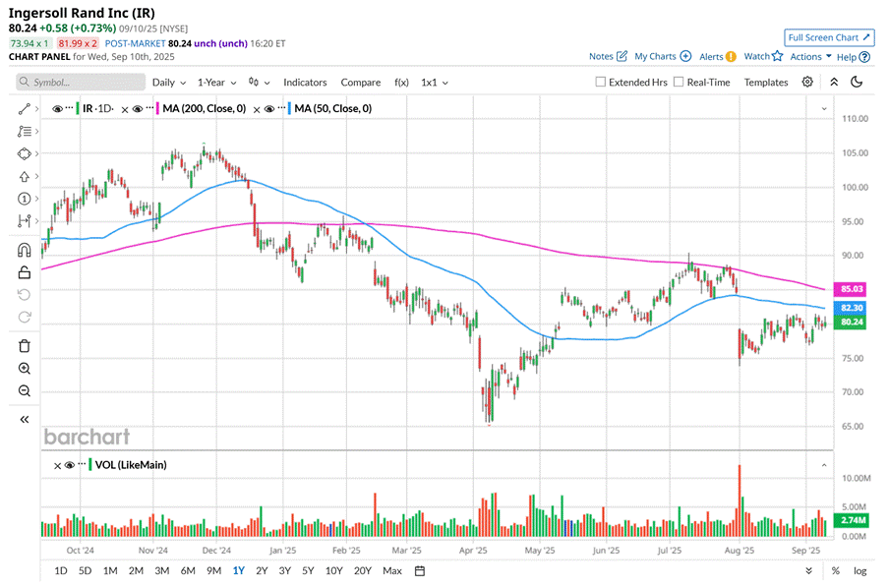
Task: Toggle percent scale button
Action: pos(835,570)
